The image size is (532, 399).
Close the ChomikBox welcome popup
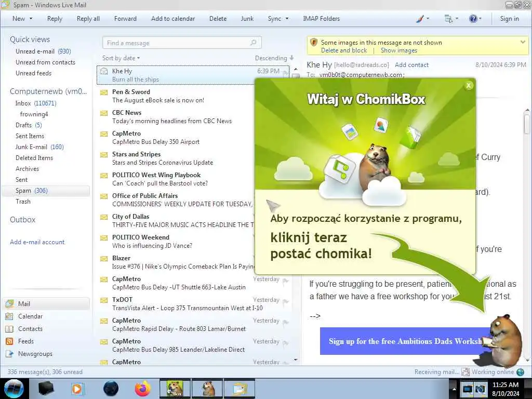(469, 86)
